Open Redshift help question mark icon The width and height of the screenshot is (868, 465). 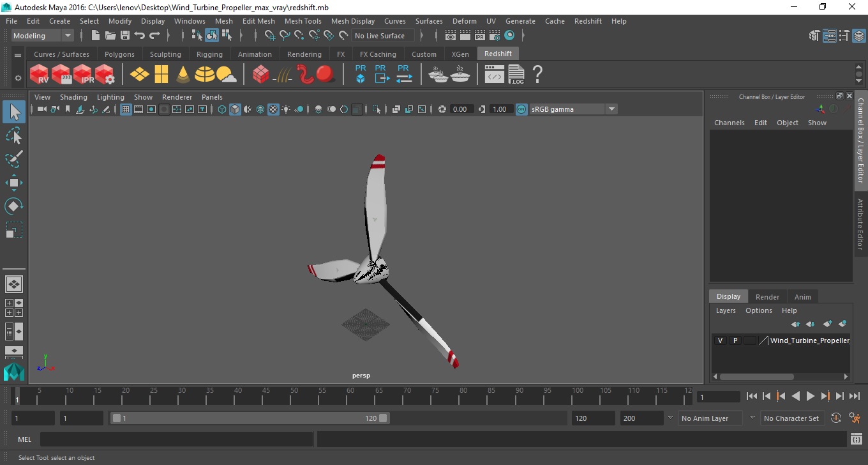pos(537,75)
